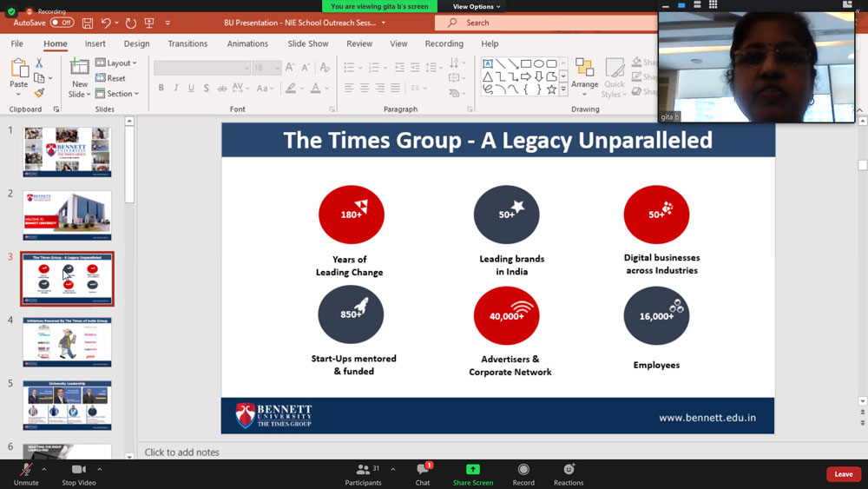Select the Format Painter brush

tap(39, 92)
